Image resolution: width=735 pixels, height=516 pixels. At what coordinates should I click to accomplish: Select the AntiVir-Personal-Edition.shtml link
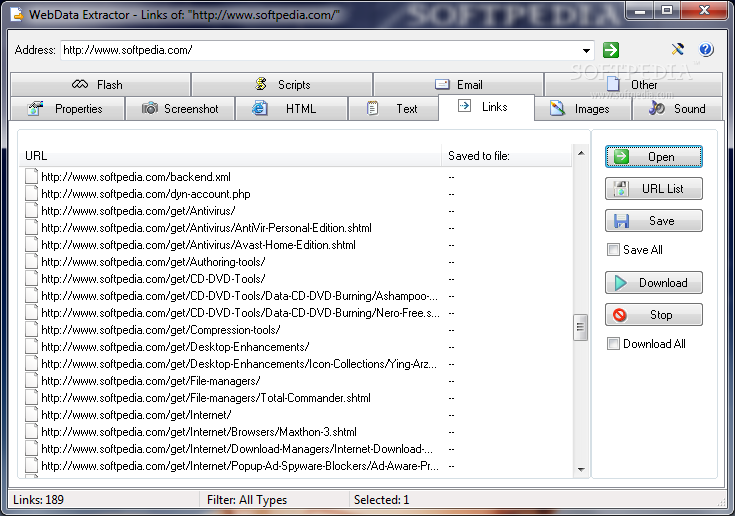206,228
